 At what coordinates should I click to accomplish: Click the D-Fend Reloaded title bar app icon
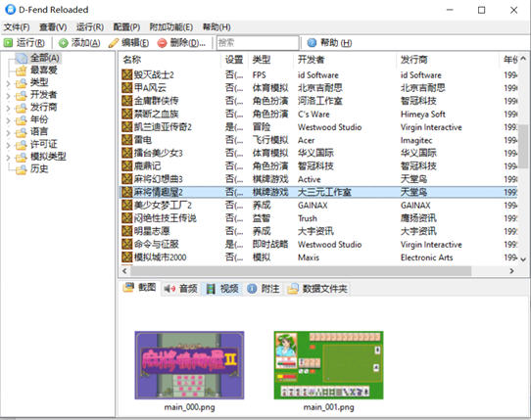pyautogui.click(x=10, y=10)
